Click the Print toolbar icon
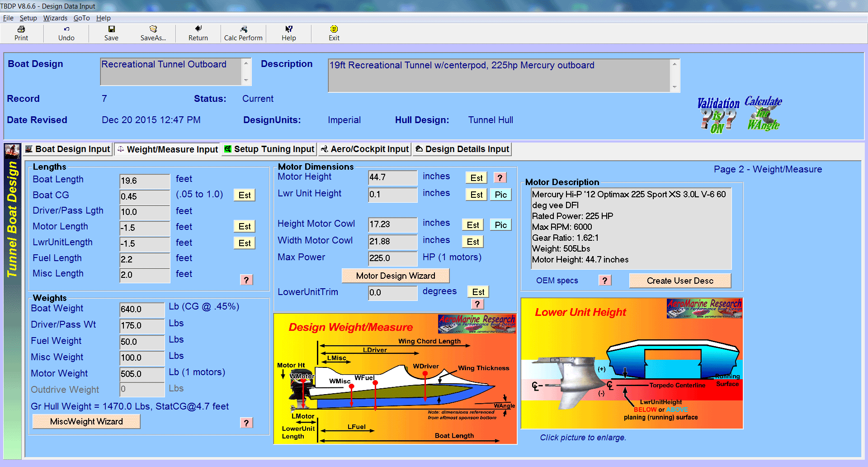868x467 pixels. pyautogui.click(x=21, y=33)
